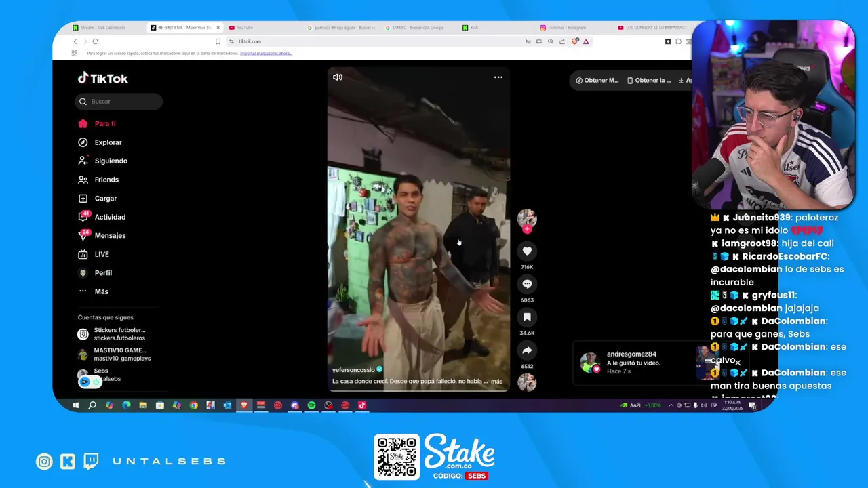The width and height of the screenshot is (868, 488).
Task: Click Importar marcadores ahora link
Action: pos(266,53)
